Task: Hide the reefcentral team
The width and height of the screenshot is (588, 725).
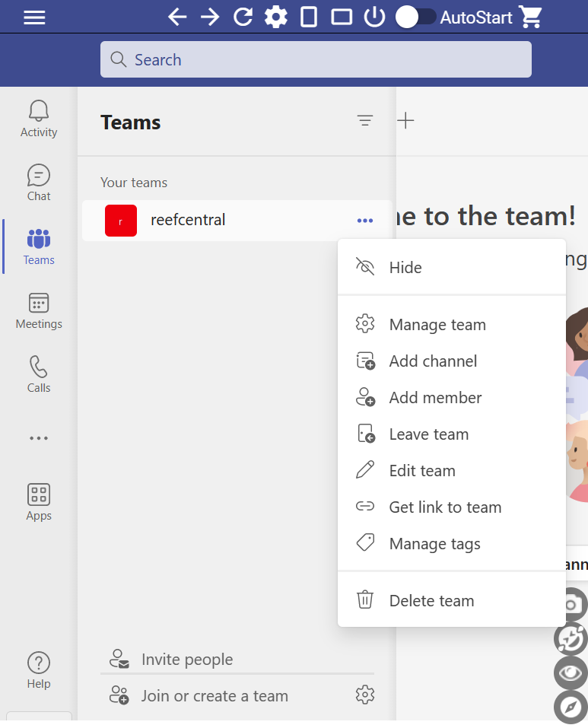Action: (x=405, y=268)
